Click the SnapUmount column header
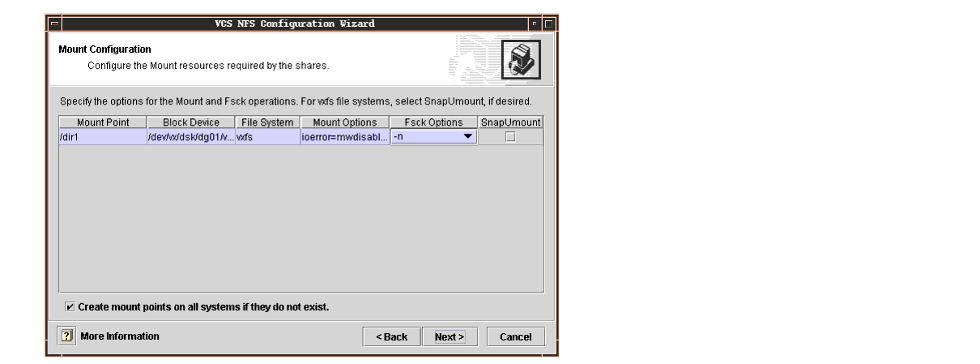This screenshot has width=980, height=364. [x=510, y=122]
